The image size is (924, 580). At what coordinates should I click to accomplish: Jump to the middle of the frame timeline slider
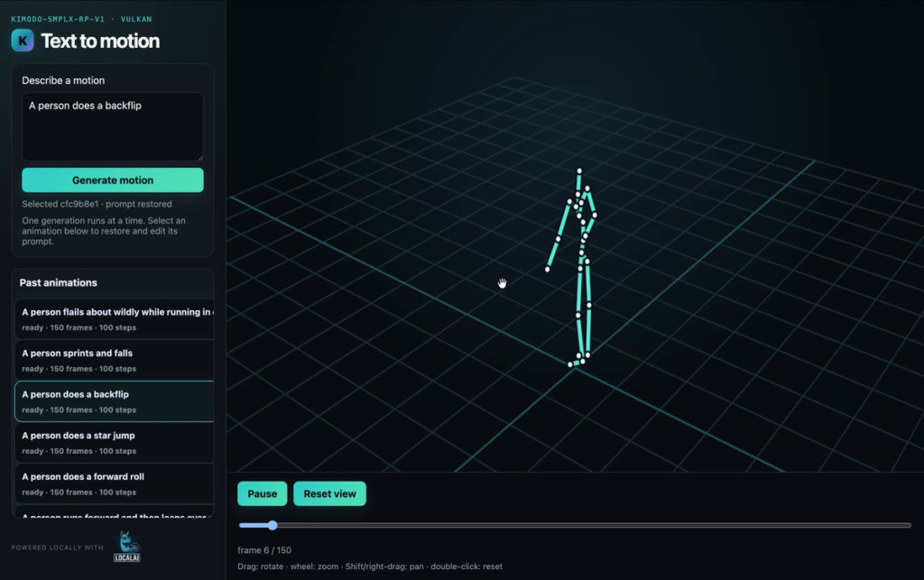click(575, 525)
